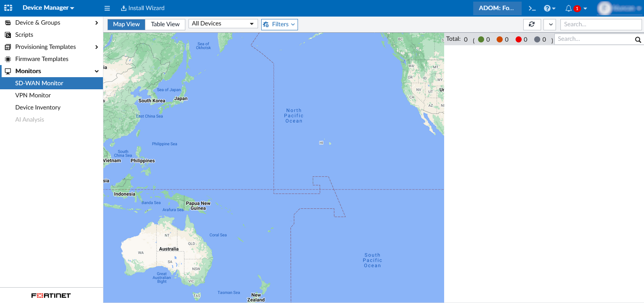Screen dimensions: 644x303
Task: Expand the Provisioning Templates chevron
Action: 96,47
